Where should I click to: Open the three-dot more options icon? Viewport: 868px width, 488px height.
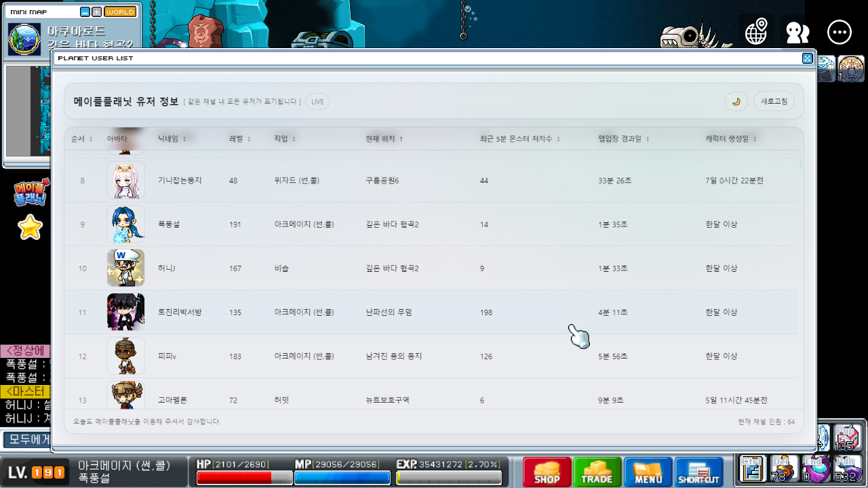click(x=840, y=32)
